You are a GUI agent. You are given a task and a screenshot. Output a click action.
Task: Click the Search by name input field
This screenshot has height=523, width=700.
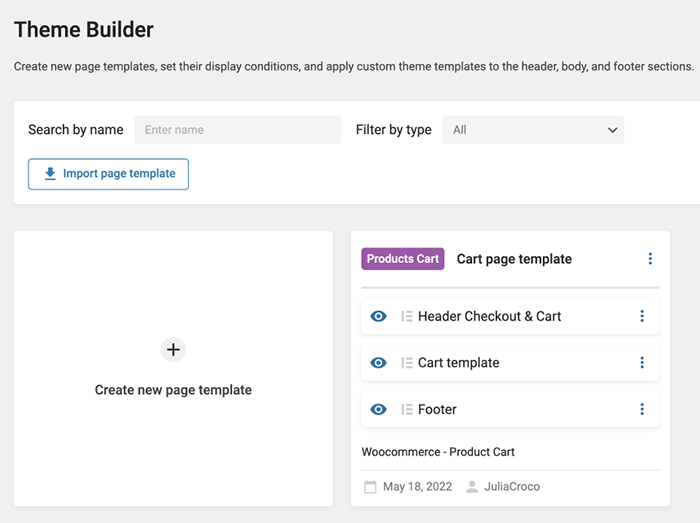coord(238,130)
